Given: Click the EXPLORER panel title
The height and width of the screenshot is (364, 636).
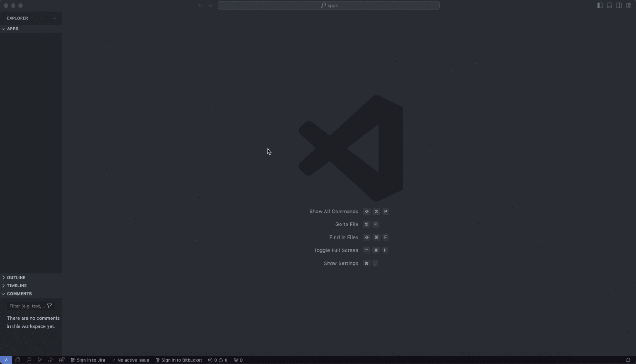Looking at the screenshot, I should tap(17, 18).
